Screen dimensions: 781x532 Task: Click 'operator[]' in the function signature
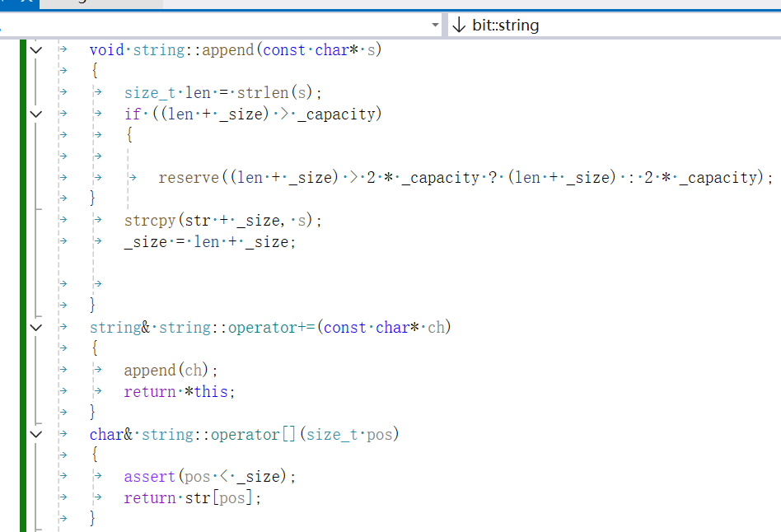pos(254,434)
